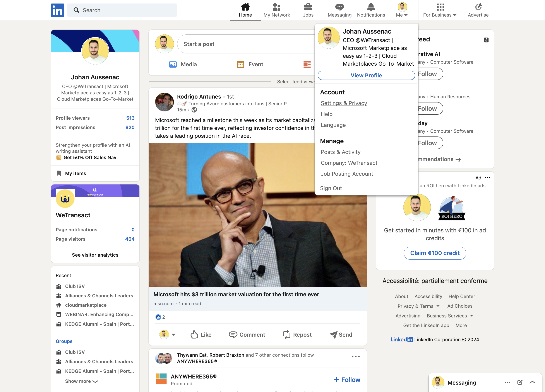This screenshot has width=545, height=392.
Task: Expand Privacy & Terms footer dropdown
Action: (x=418, y=306)
